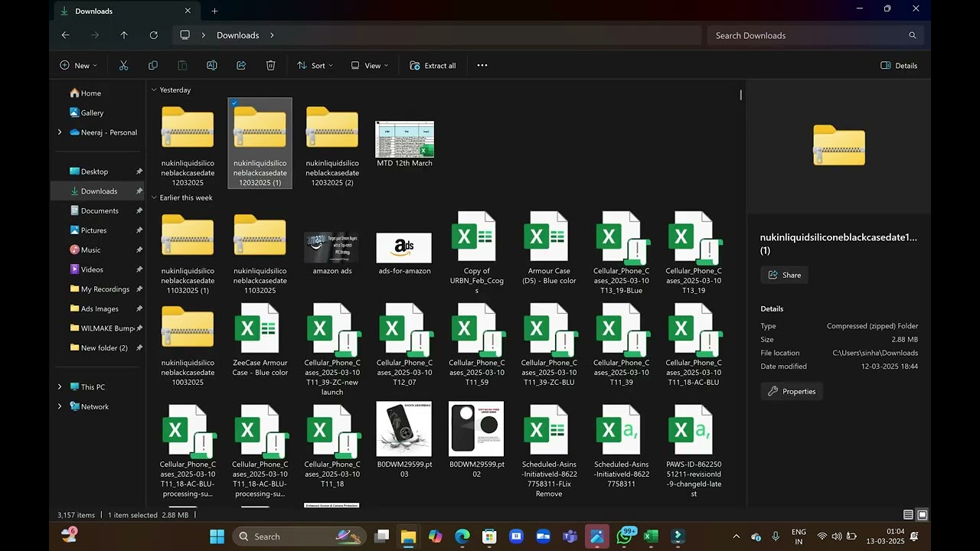Open the New dropdown menu
This screenshot has height=551, width=980.
[78, 66]
